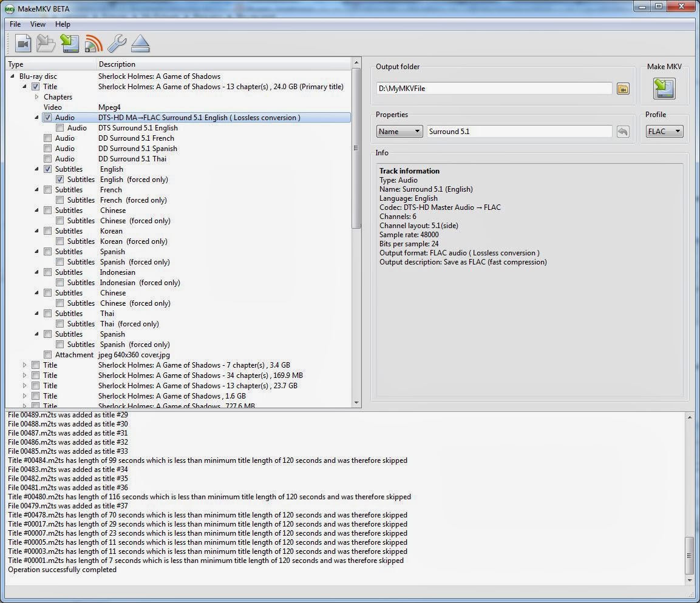Check the Indonesian subtitles checkbox
The height and width of the screenshot is (603, 700).
coord(48,272)
